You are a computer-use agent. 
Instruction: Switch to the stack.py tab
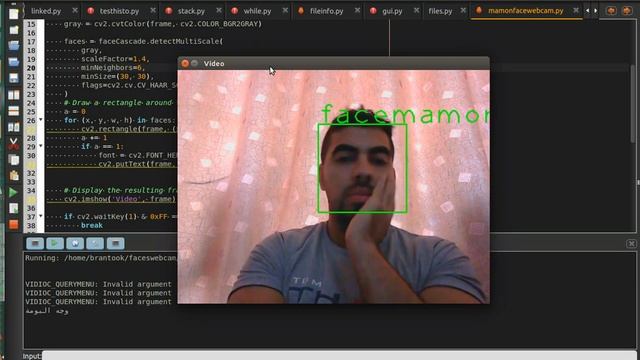[x=191, y=11]
